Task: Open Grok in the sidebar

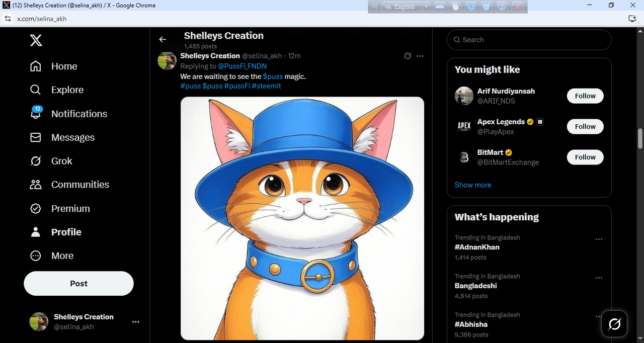Action: coord(51,161)
